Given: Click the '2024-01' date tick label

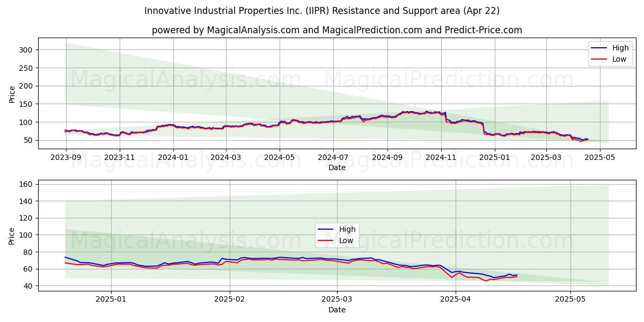Looking at the screenshot, I should pos(173,158).
